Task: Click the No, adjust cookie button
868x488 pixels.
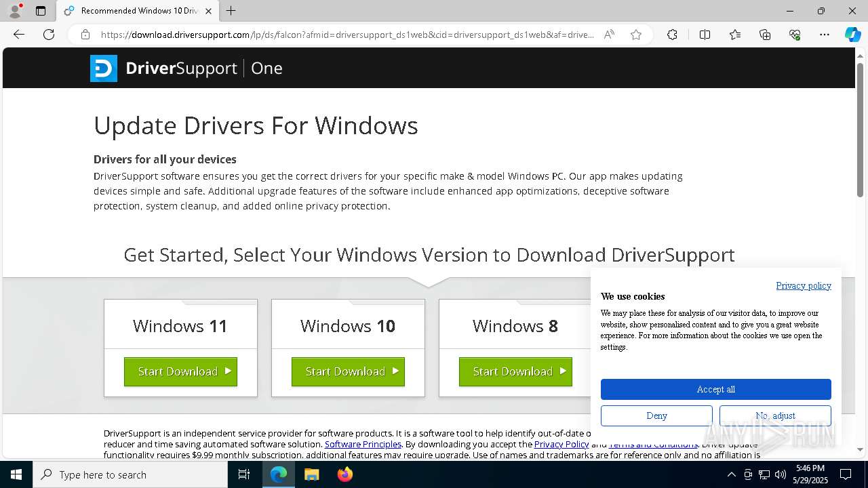Action: click(775, 415)
